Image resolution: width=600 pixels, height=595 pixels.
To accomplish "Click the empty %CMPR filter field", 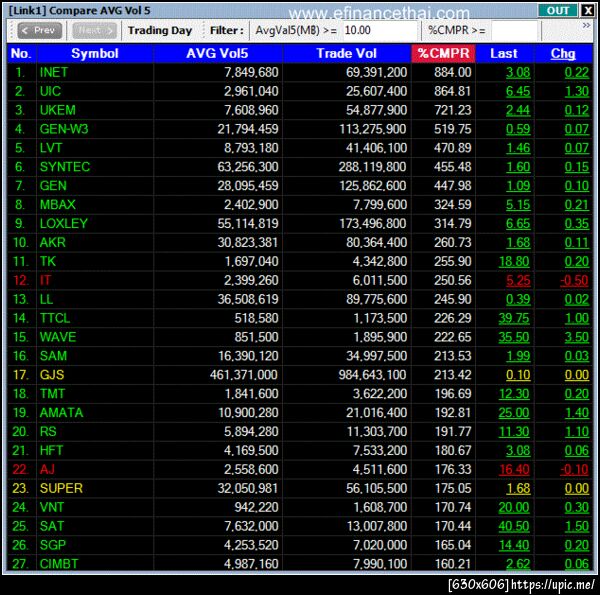I will [x=516, y=30].
